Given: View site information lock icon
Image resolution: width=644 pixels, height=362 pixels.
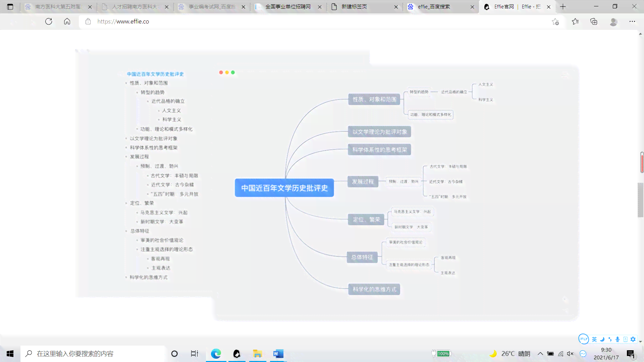Looking at the screenshot, I should click(x=88, y=21).
